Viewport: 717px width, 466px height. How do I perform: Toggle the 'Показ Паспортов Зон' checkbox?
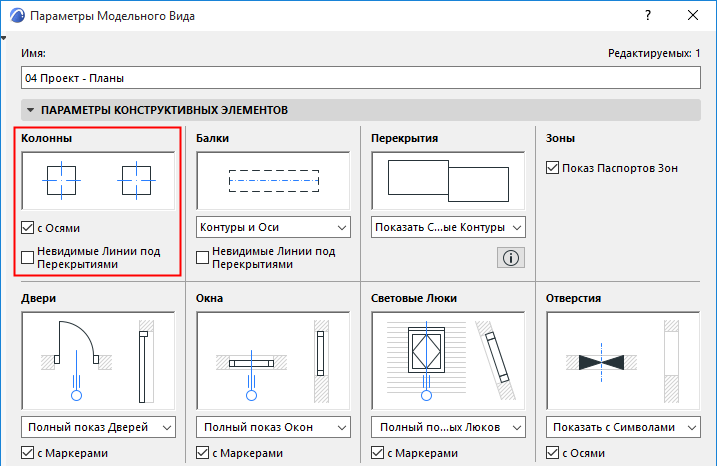(553, 168)
